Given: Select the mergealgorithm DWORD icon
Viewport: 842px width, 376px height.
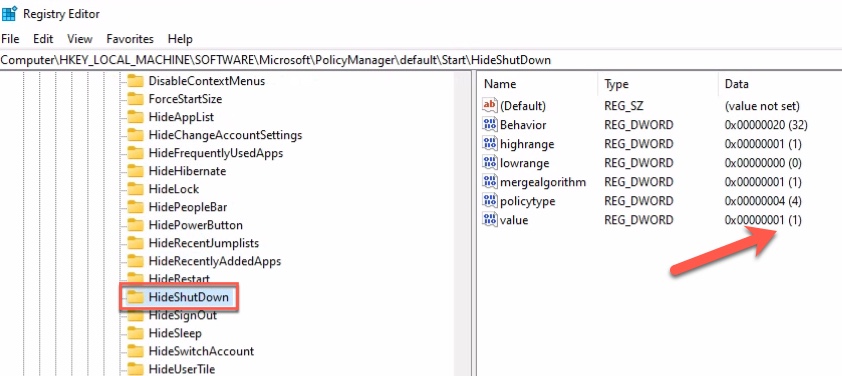Looking at the screenshot, I should pyautogui.click(x=490, y=182).
